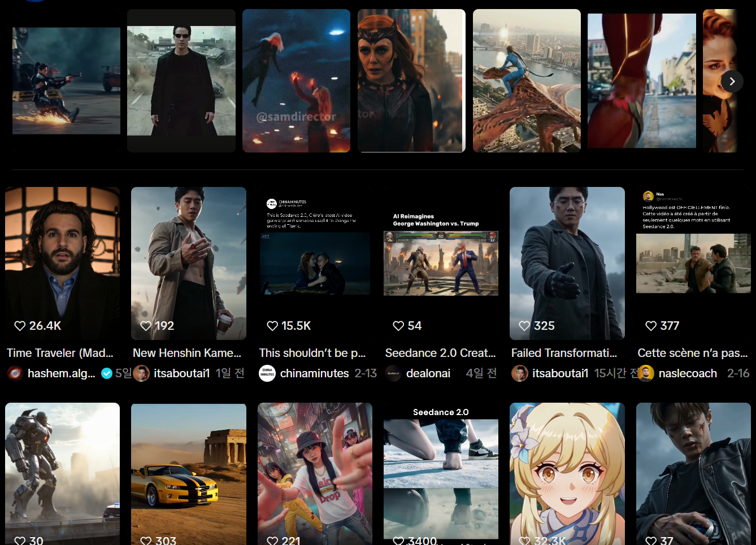Click the heart icon with 325 likes
Viewport: 756px width, 545px height.
coord(524,326)
